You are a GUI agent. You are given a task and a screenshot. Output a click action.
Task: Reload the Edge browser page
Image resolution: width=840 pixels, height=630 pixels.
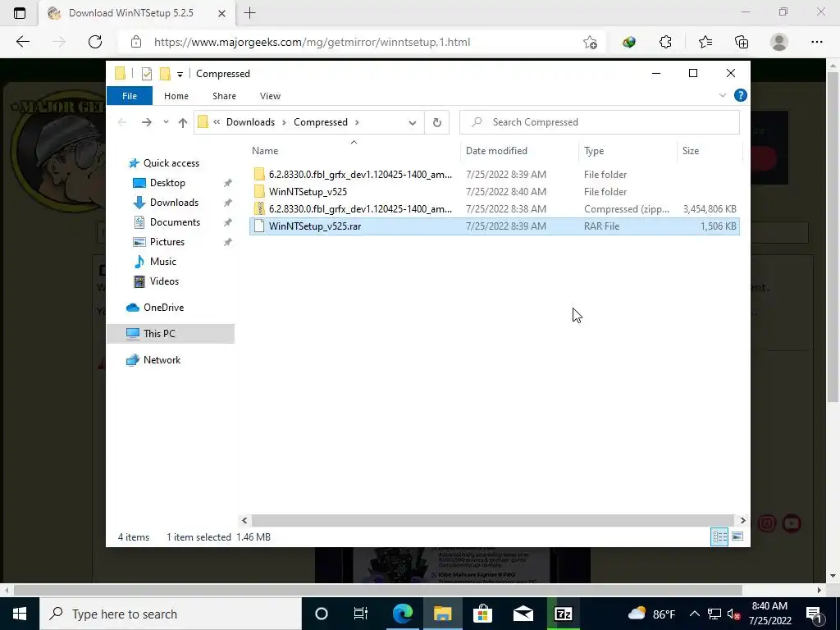pos(95,42)
